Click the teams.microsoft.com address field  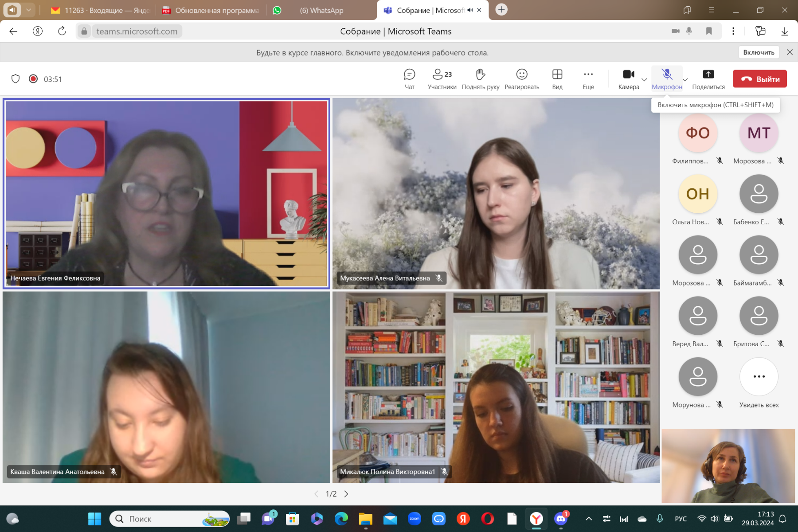click(137, 31)
